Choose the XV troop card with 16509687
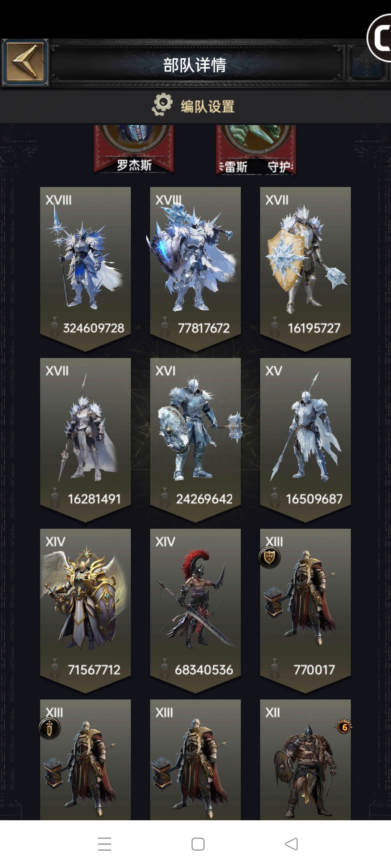The width and height of the screenshot is (391, 868). coord(305,439)
